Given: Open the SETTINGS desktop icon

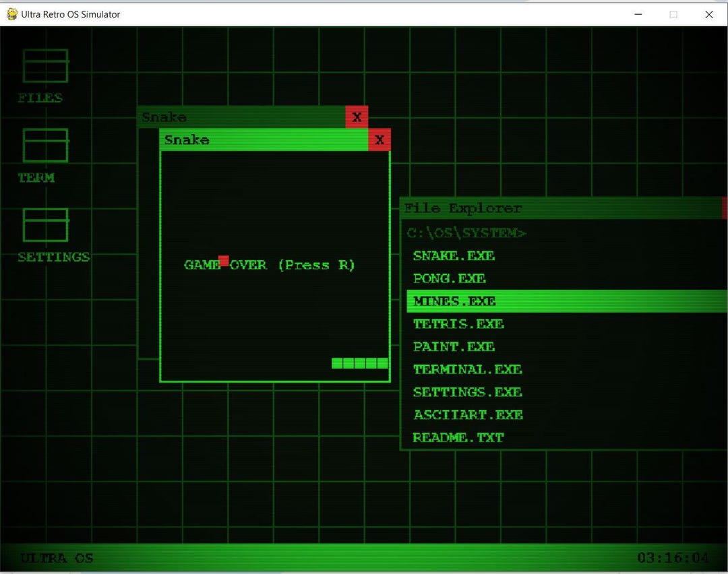Looking at the screenshot, I should point(45,225).
